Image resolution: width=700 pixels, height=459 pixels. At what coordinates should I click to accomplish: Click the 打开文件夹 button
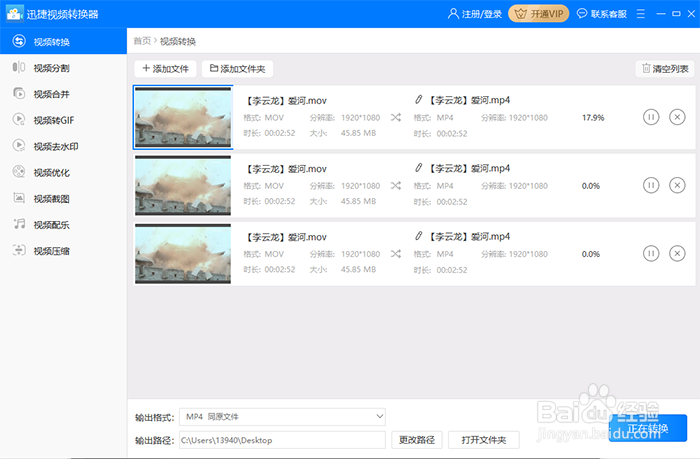(x=483, y=440)
